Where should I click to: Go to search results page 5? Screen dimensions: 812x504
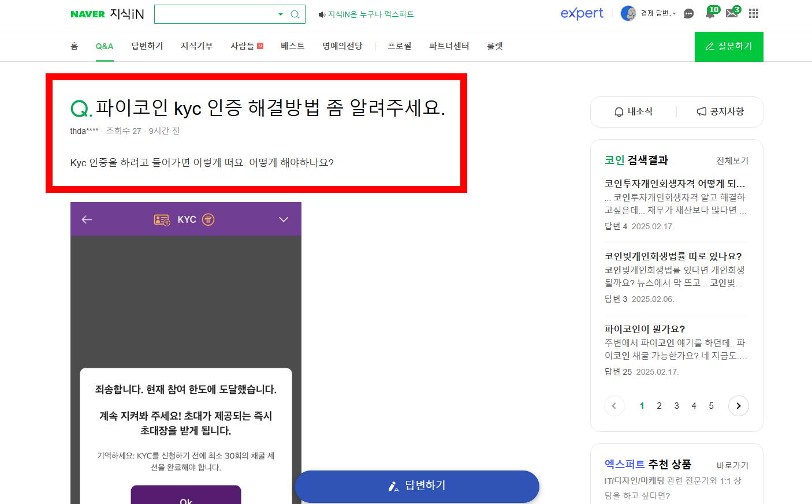tap(711, 406)
